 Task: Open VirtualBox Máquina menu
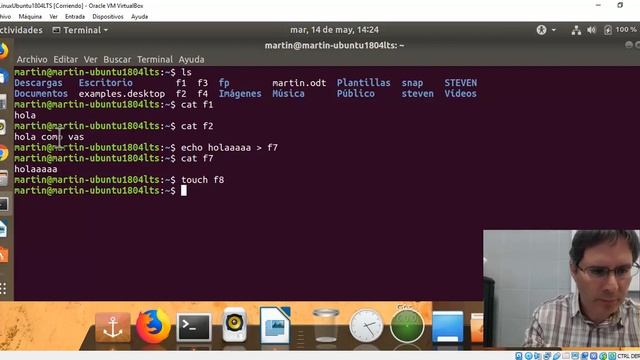point(30,17)
